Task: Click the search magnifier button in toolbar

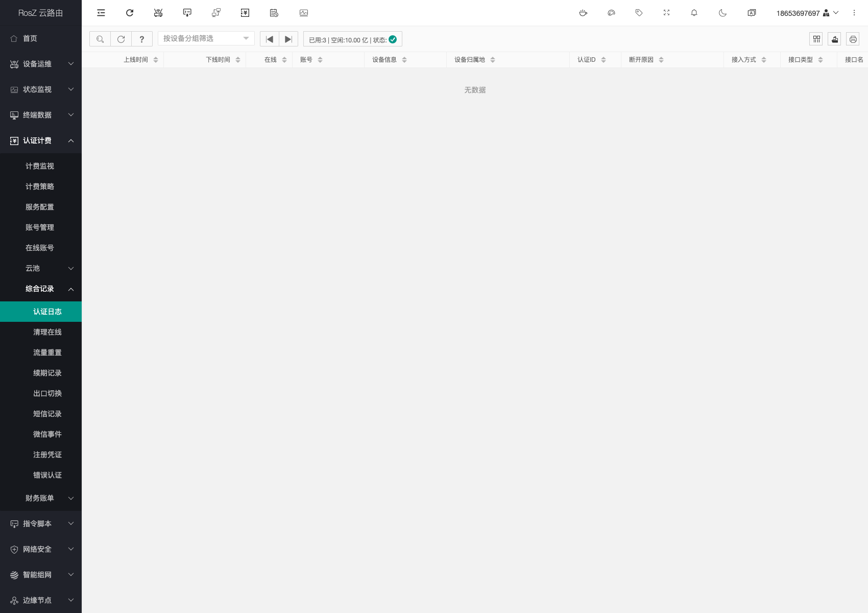Action: (100, 39)
